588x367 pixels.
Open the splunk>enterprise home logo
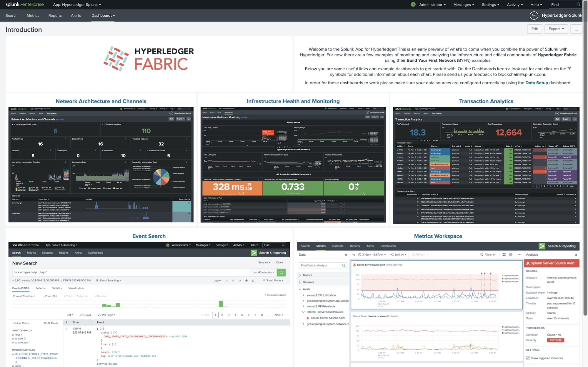[x=25, y=4]
